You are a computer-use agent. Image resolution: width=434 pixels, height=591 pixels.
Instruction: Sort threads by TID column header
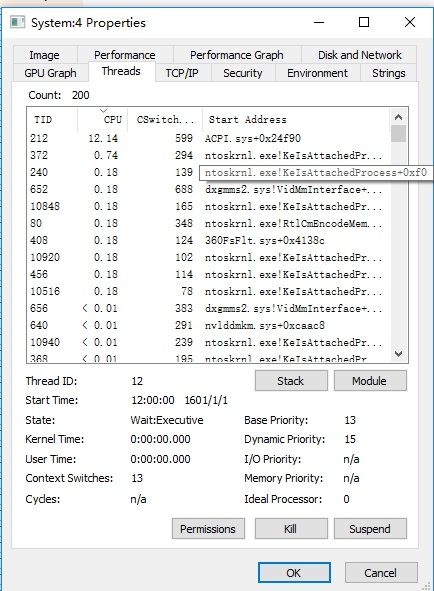pyautogui.click(x=52, y=119)
